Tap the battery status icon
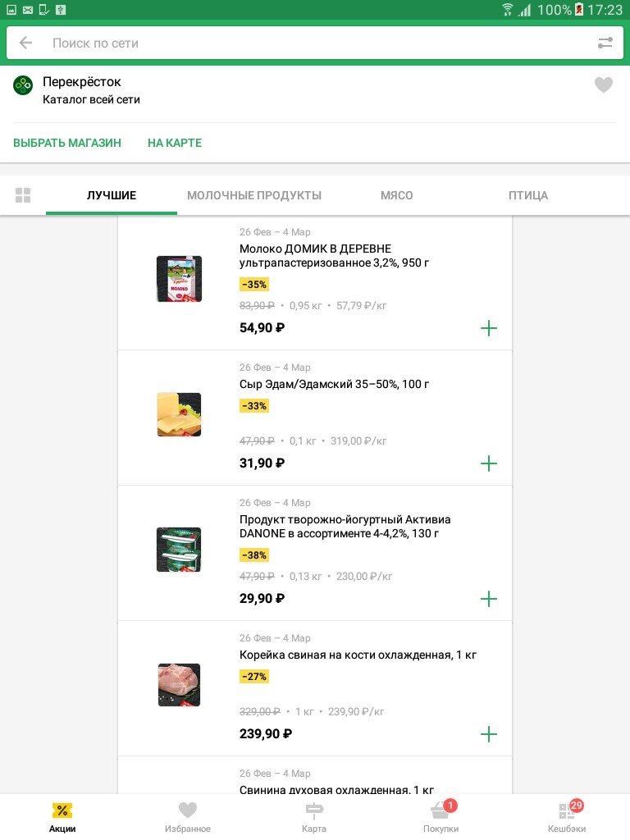 click(x=579, y=10)
